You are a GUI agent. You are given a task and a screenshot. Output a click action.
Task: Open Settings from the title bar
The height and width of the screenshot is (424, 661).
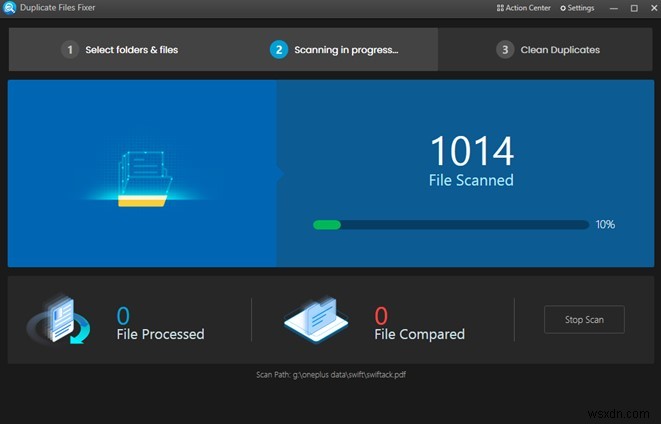[577, 8]
